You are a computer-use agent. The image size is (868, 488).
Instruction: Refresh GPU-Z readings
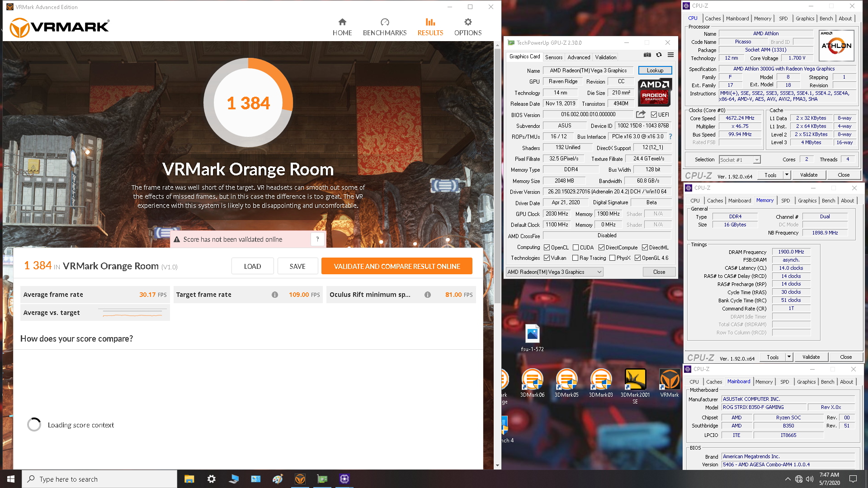coord(659,55)
